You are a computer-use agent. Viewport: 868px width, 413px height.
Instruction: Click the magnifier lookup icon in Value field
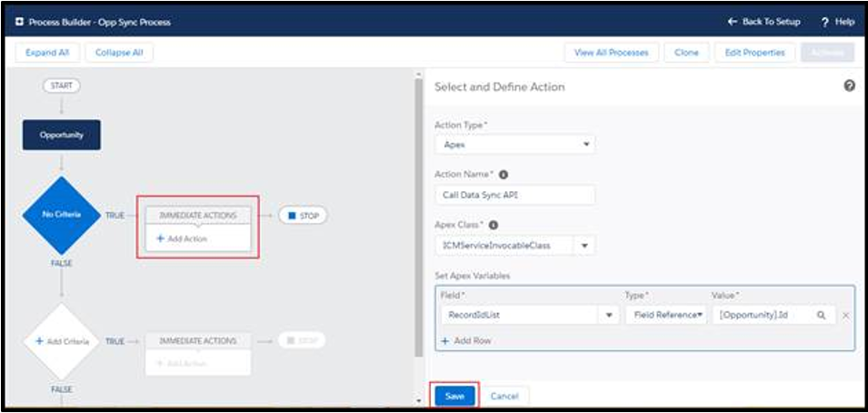821,315
